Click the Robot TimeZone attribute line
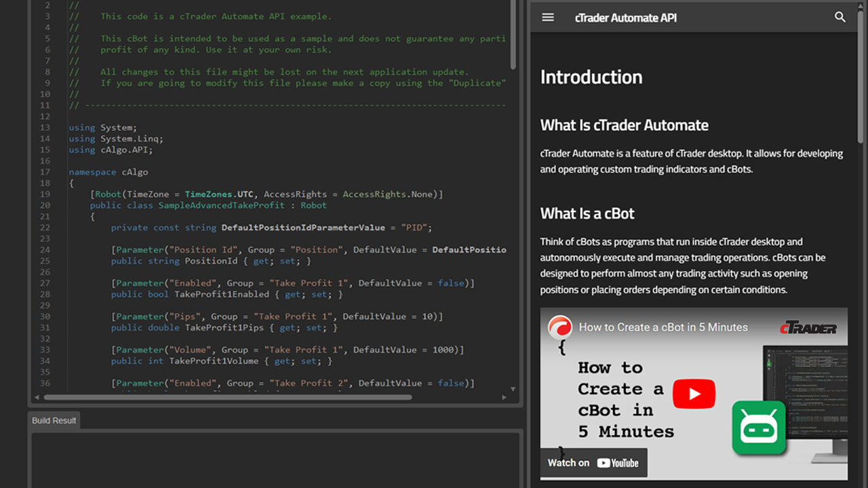Image resolution: width=868 pixels, height=488 pixels. 267,195
